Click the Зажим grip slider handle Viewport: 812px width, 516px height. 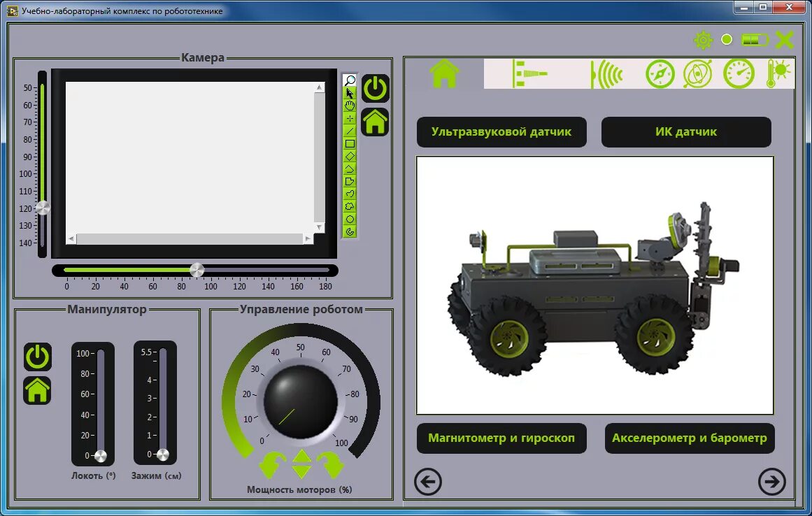(162, 455)
